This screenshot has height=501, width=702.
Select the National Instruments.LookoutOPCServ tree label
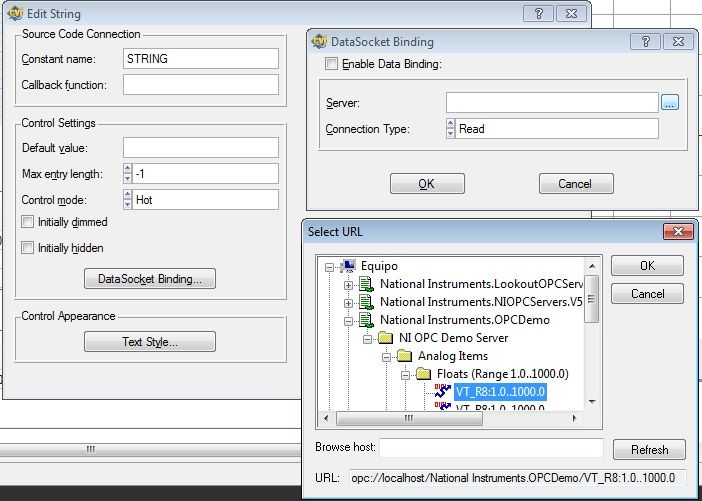(481, 284)
